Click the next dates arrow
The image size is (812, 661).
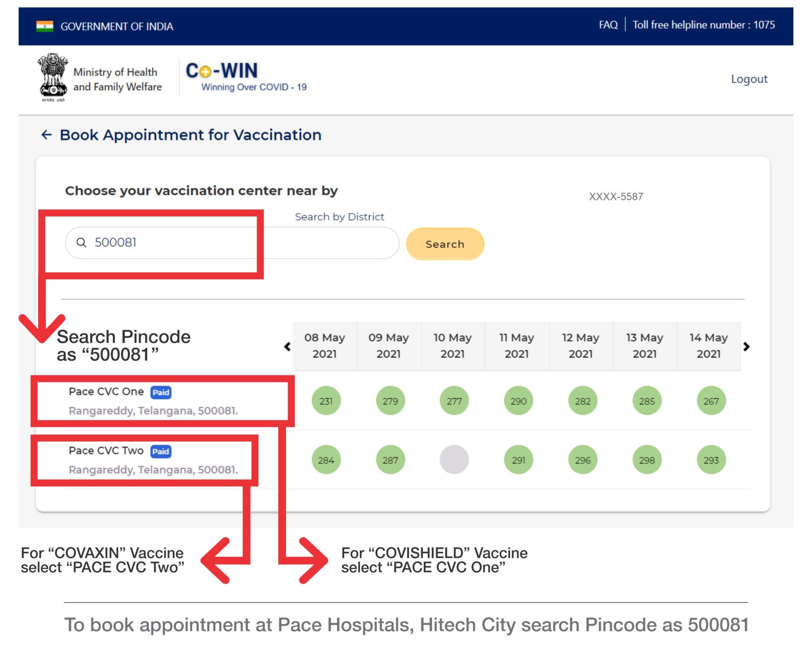click(x=746, y=347)
